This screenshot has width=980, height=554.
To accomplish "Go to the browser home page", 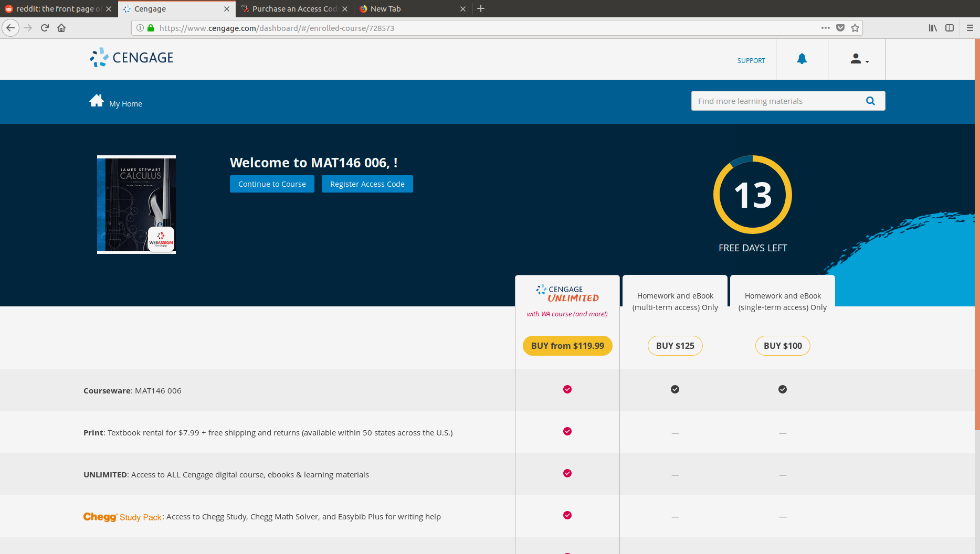I will (x=61, y=28).
